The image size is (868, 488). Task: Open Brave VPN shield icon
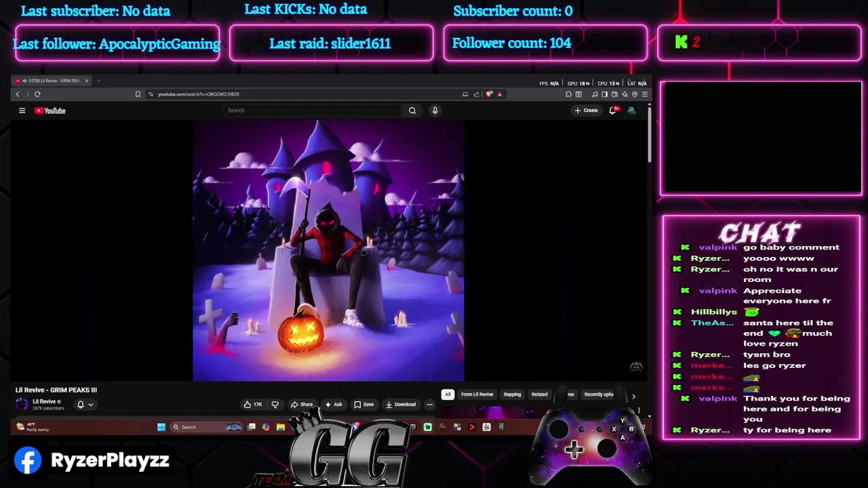point(635,94)
